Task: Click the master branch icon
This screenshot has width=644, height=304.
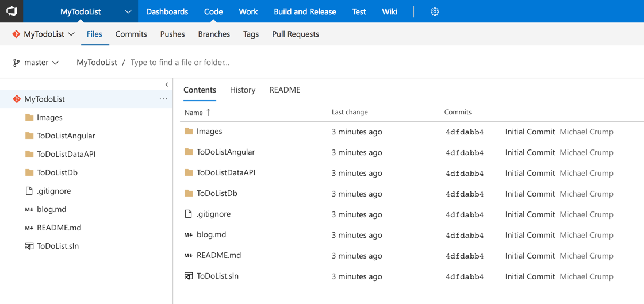Action: tap(16, 63)
